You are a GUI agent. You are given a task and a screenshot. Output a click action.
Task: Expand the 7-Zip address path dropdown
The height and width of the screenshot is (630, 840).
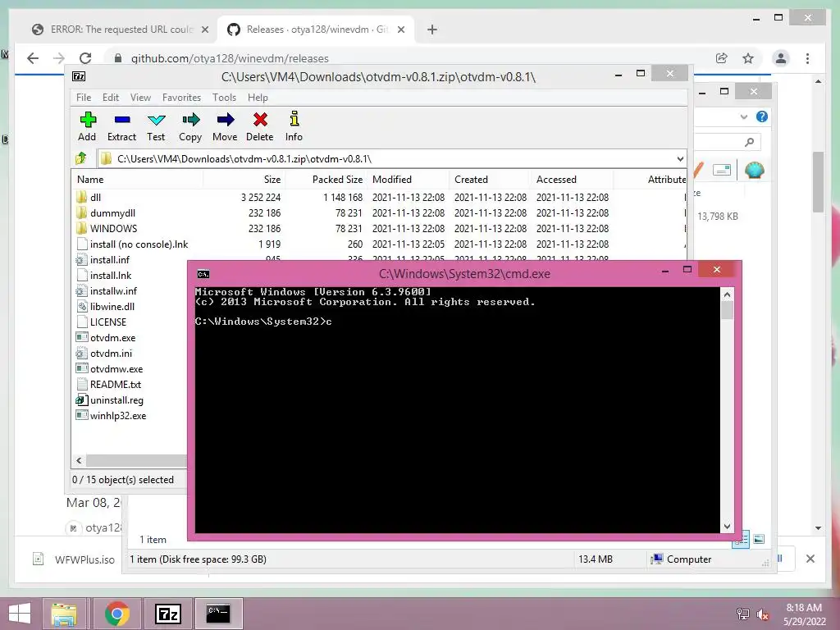pyautogui.click(x=680, y=158)
